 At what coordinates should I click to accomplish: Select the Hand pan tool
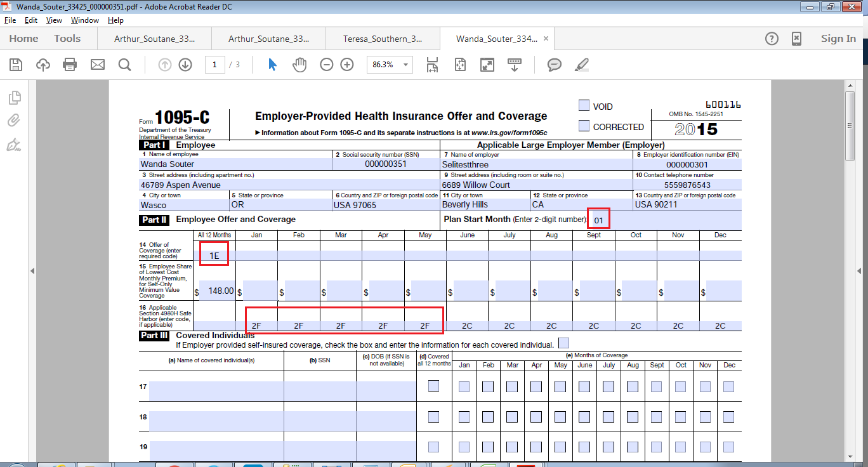click(x=299, y=65)
